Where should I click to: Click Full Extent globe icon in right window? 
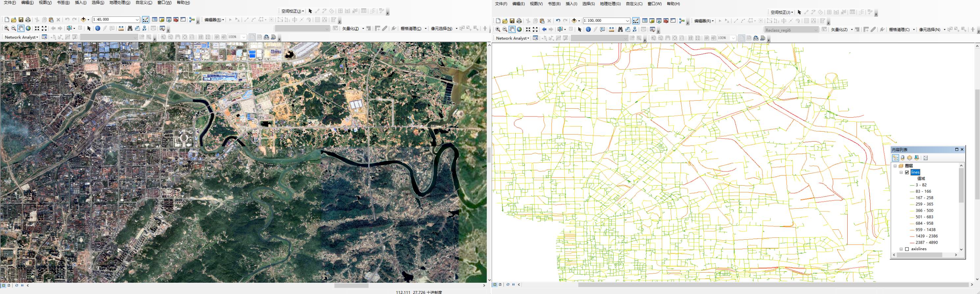[x=519, y=30]
